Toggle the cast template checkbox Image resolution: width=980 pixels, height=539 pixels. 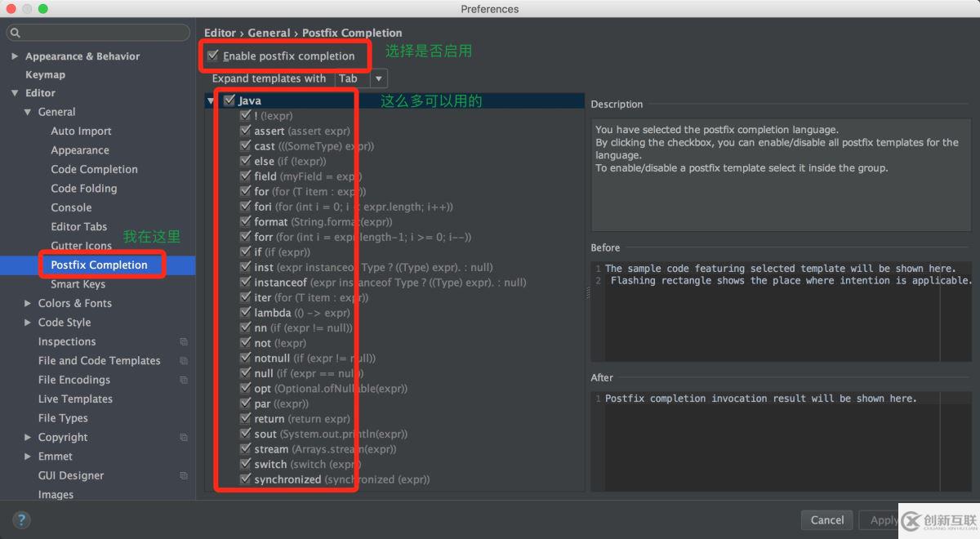pos(246,146)
